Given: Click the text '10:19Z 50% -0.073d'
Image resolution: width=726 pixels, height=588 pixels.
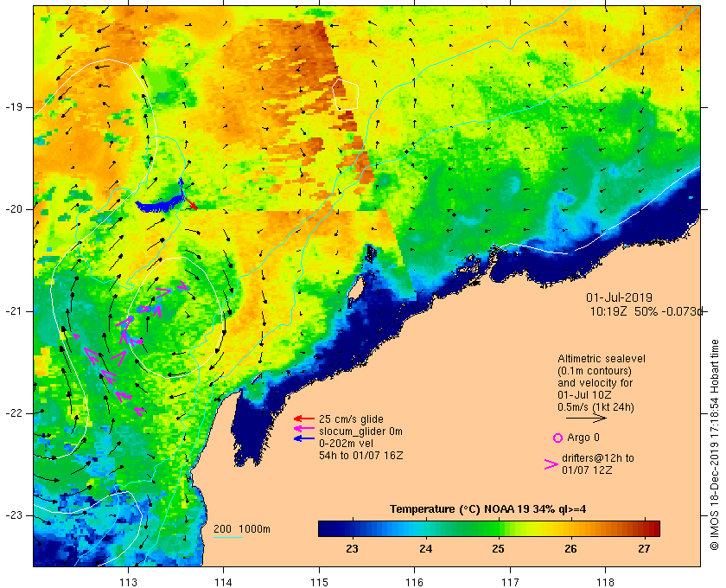Looking at the screenshot, I should coord(646,311).
